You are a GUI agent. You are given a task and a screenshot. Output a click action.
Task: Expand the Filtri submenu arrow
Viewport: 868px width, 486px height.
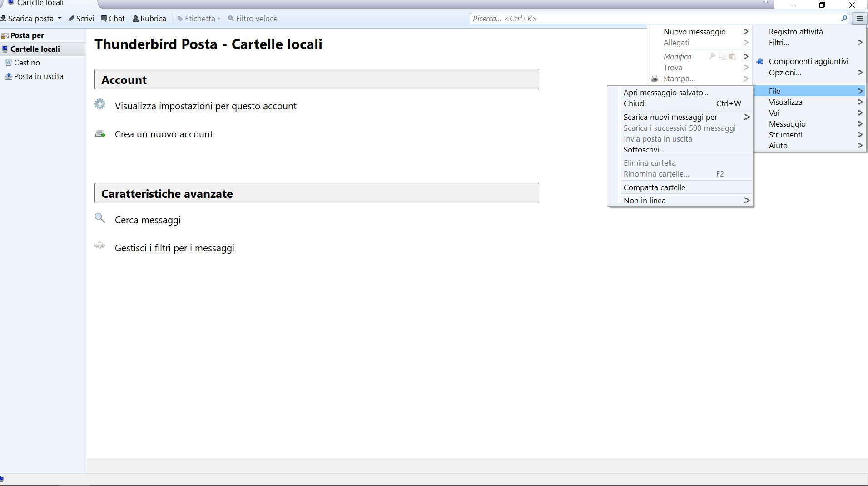coord(860,43)
